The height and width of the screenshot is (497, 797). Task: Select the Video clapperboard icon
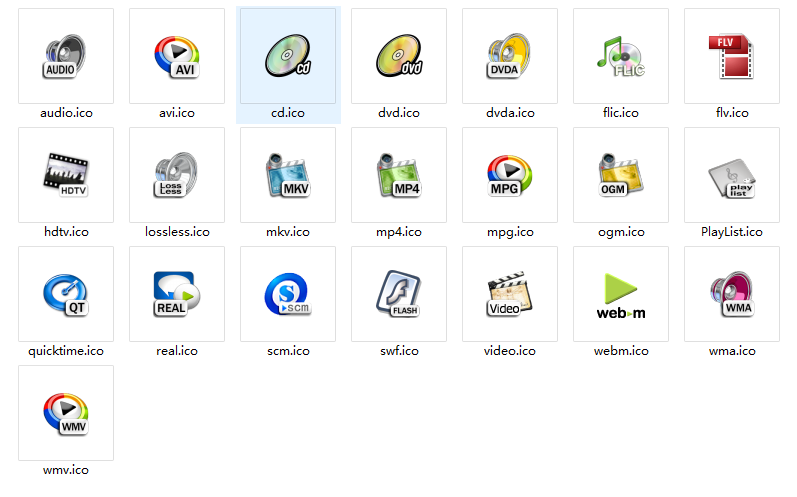pyautogui.click(x=509, y=294)
